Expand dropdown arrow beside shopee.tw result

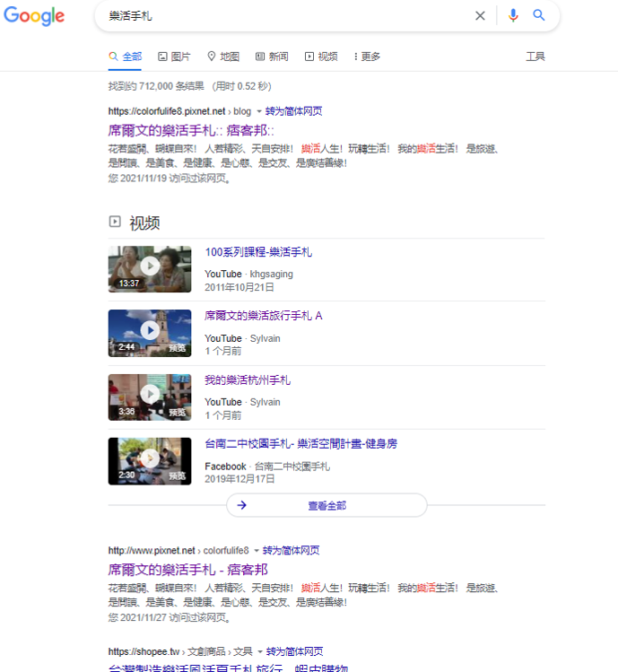pos(260,652)
